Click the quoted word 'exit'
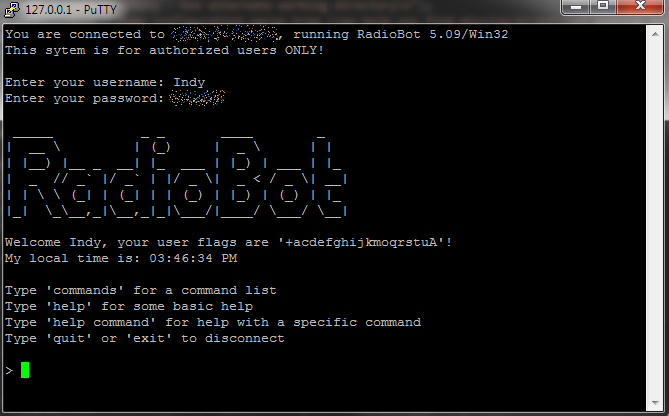 tap(149, 338)
